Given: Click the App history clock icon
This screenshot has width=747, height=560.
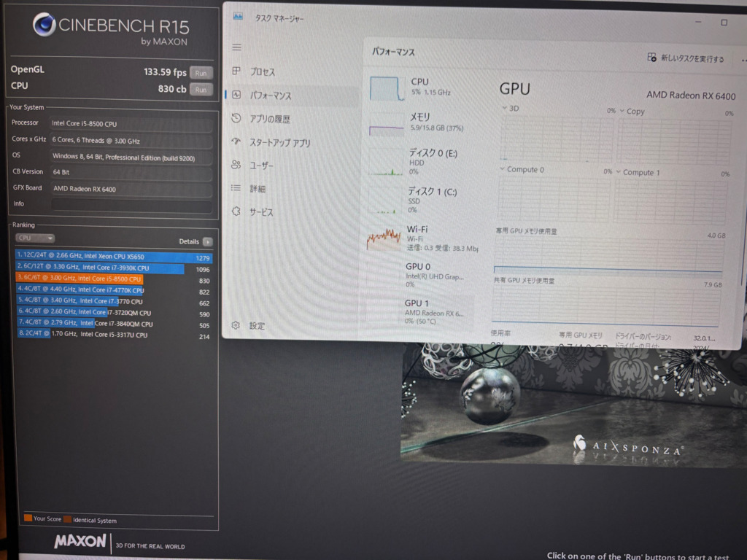Looking at the screenshot, I should click(236, 118).
